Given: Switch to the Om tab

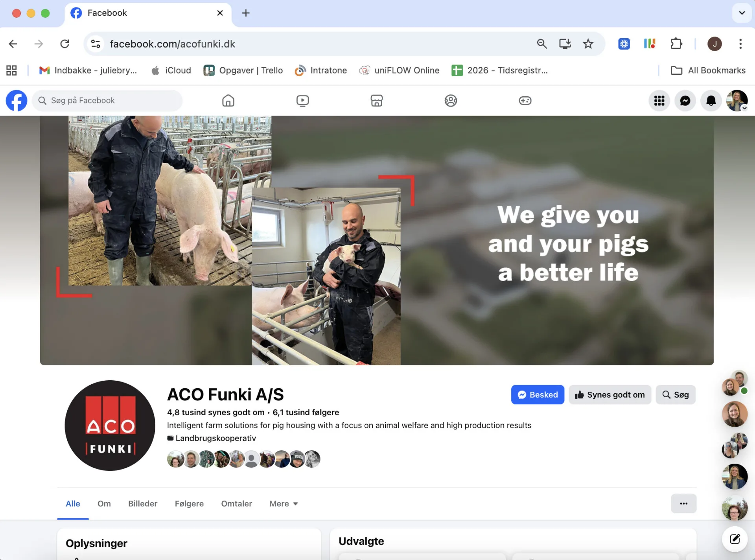Looking at the screenshot, I should tap(104, 504).
